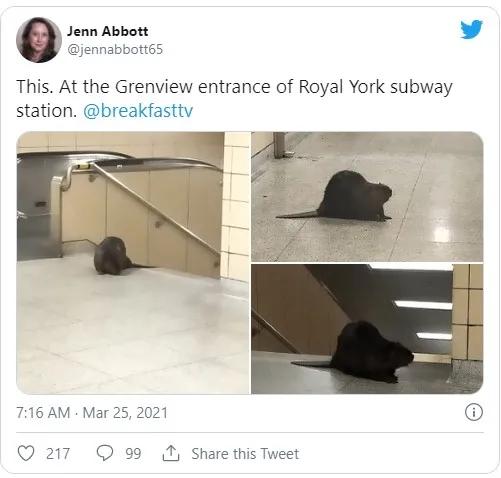The height and width of the screenshot is (478, 501).
Task: Click the share arrow icon
Action: (171, 453)
